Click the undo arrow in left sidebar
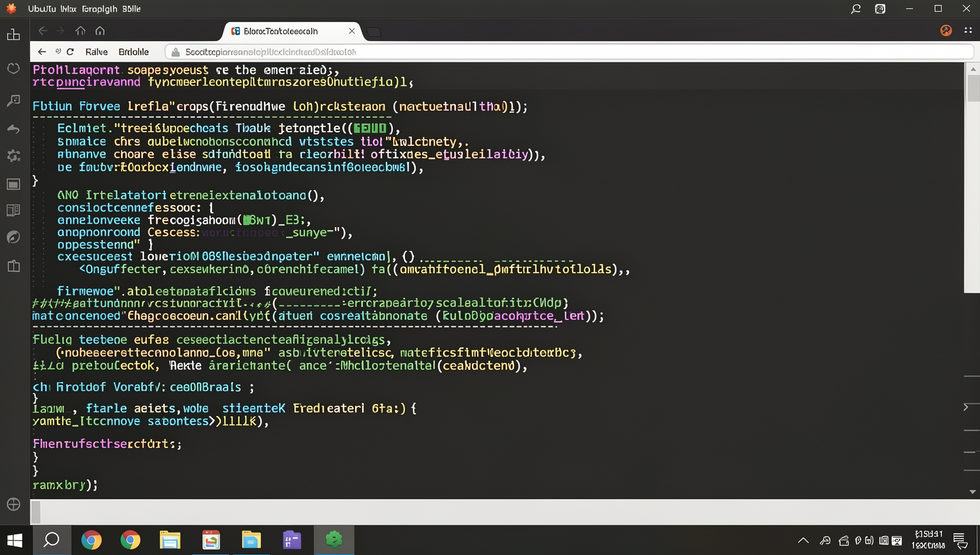 [x=13, y=129]
